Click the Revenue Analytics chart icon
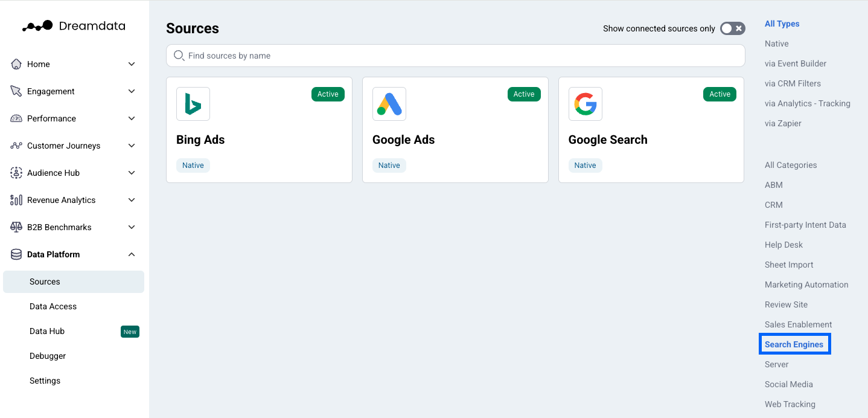This screenshot has width=868, height=418. (x=16, y=200)
